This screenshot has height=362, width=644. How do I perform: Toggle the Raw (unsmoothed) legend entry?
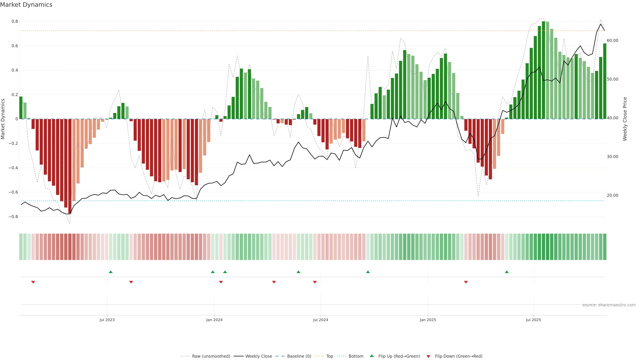(211, 356)
